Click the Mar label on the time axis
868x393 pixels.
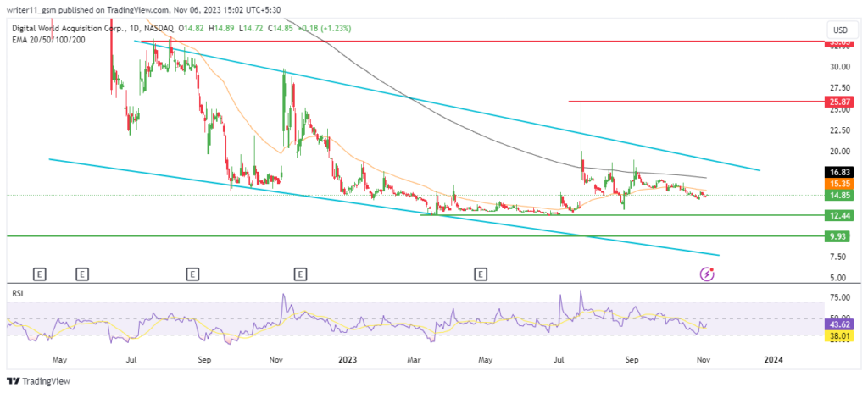[415, 360]
